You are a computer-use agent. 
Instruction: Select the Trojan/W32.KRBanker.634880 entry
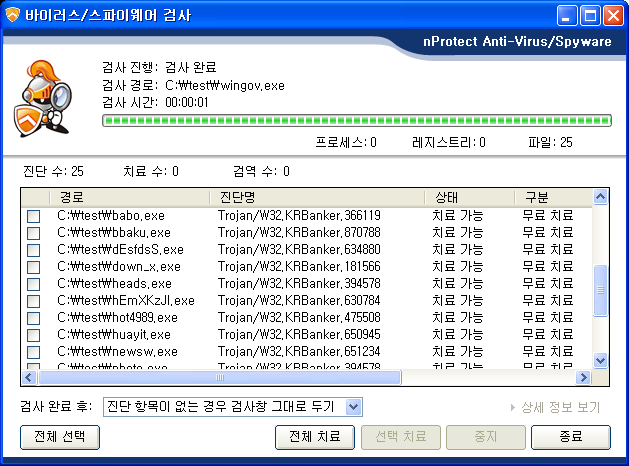(299, 249)
